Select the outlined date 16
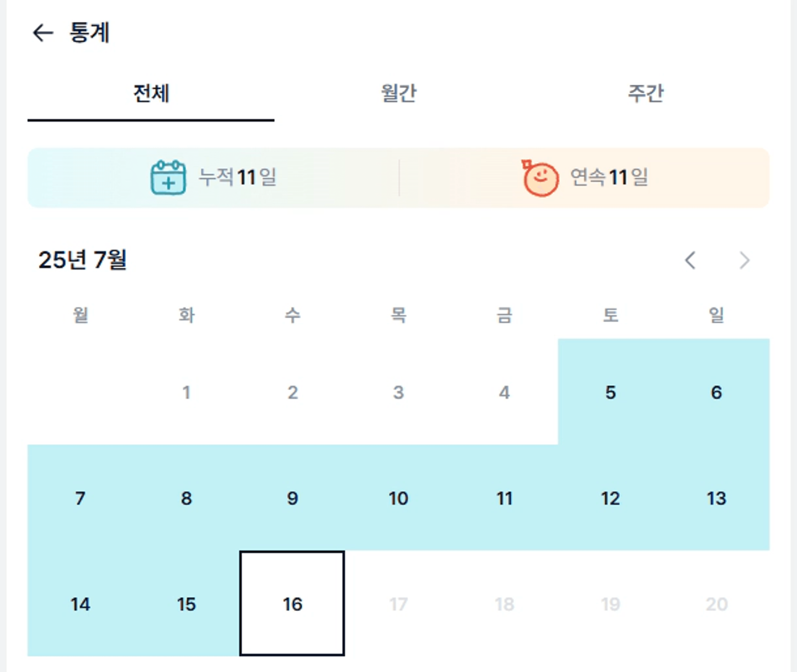The height and width of the screenshot is (672, 797). (x=292, y=603)
